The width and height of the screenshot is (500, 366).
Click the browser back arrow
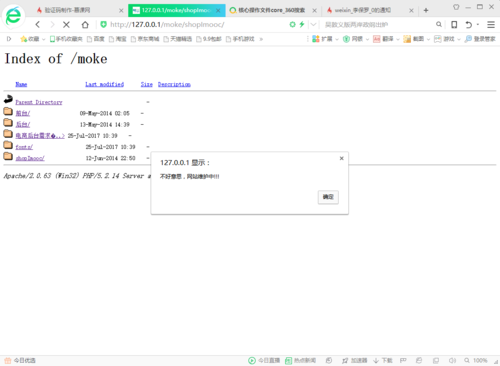tap(38, 24)
